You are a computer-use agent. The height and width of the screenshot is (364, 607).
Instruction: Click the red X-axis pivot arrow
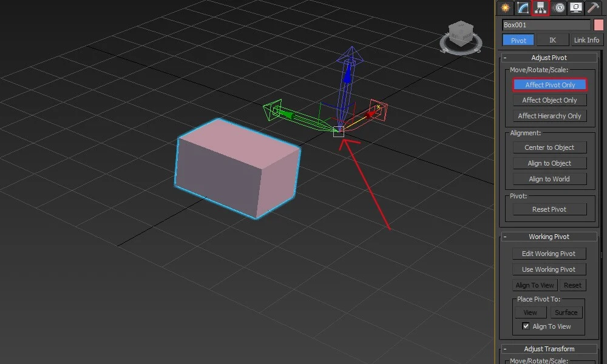click(x=373, y=113)
